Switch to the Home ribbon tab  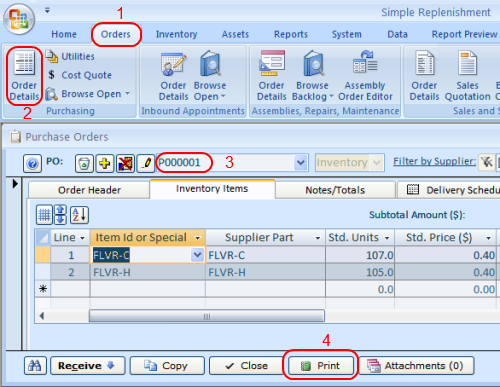coord(64,34)
